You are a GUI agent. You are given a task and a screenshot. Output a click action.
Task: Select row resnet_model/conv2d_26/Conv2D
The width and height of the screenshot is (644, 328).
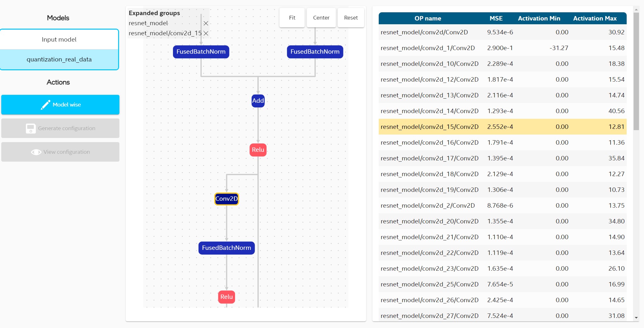(x=503, y=300)
